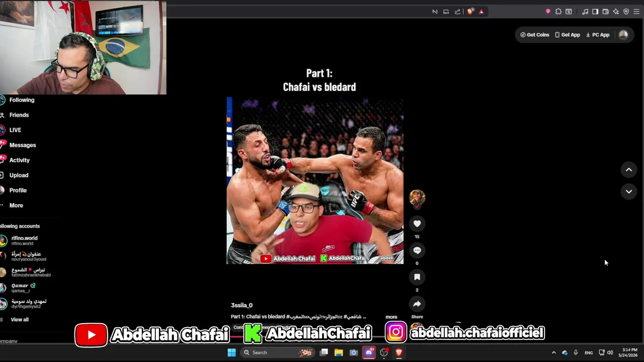Open the comments bubble icon
The height and width of the screenshot is (362, 644).
pyautogui.click(x=417, y=250)
